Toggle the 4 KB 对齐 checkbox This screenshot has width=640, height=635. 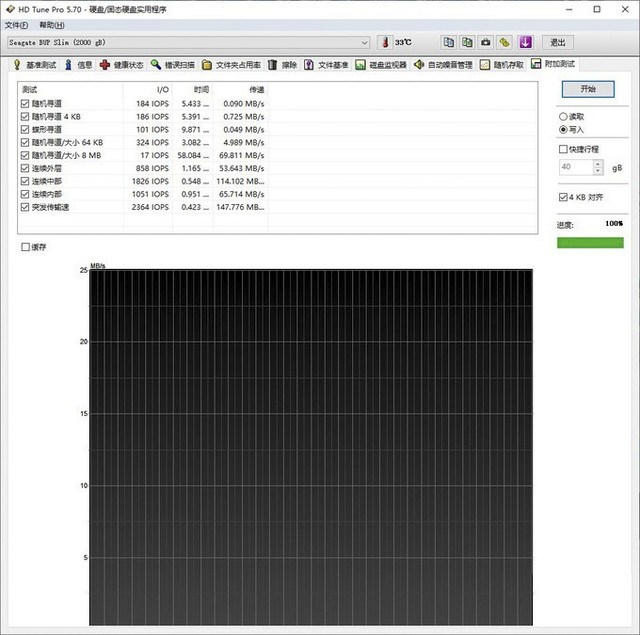tap(563, 197)
